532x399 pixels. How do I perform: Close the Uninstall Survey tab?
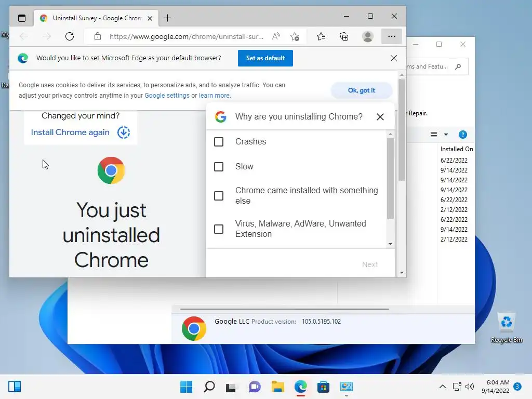pos(150,18)
